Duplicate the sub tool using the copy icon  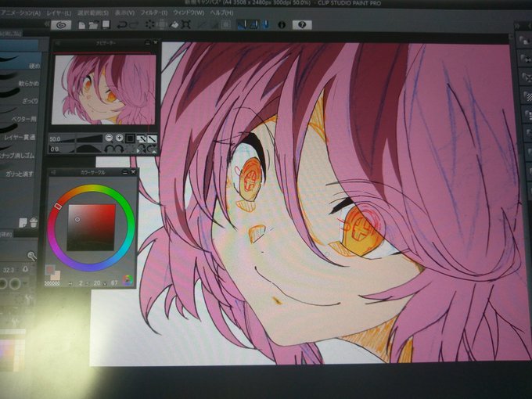pos(23,222)
